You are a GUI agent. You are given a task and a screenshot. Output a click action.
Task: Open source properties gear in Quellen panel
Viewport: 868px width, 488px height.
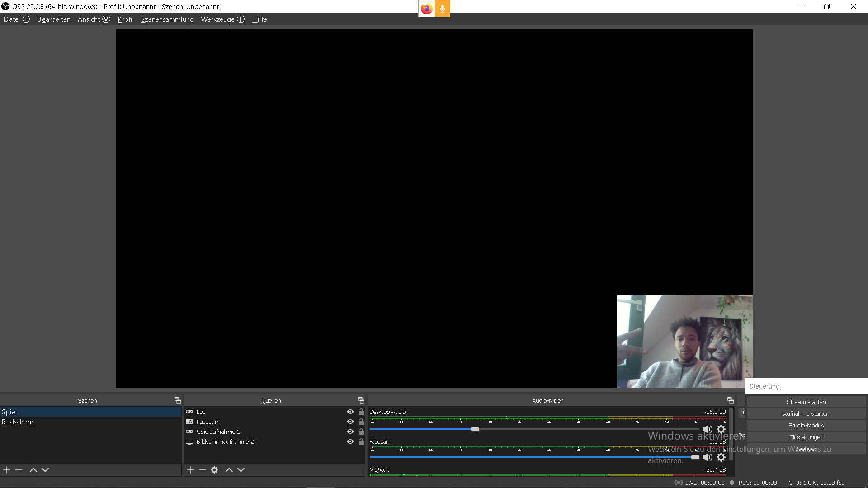tap(214, 470)
